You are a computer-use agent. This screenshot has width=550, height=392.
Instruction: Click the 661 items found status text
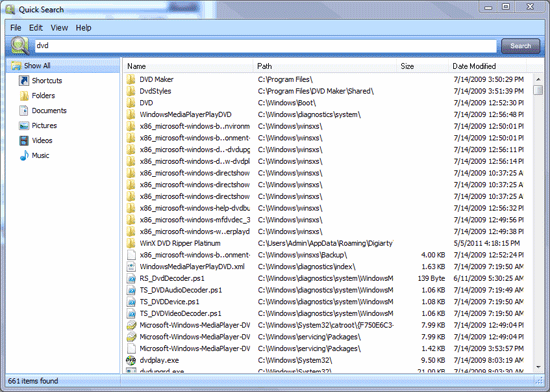tap(33, 381)
